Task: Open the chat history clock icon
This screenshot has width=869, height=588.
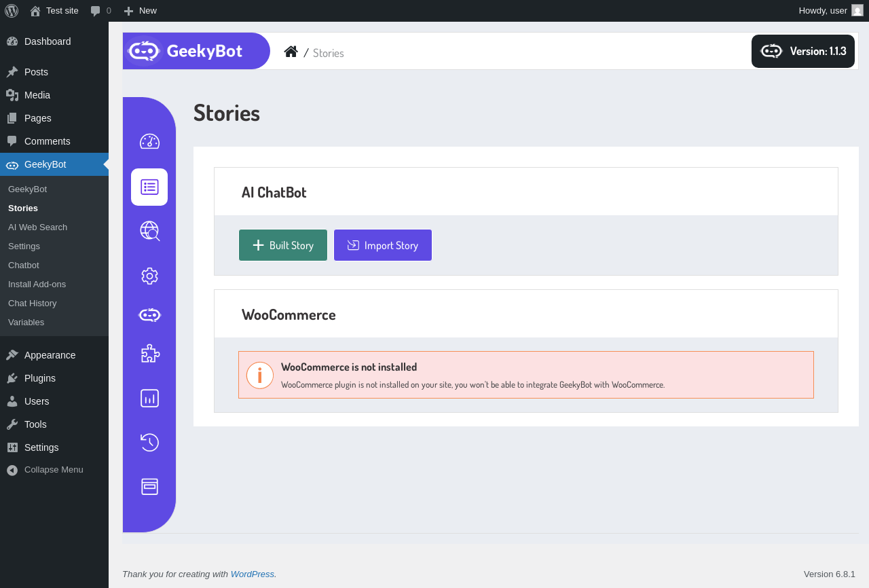Action: point(149,442)
